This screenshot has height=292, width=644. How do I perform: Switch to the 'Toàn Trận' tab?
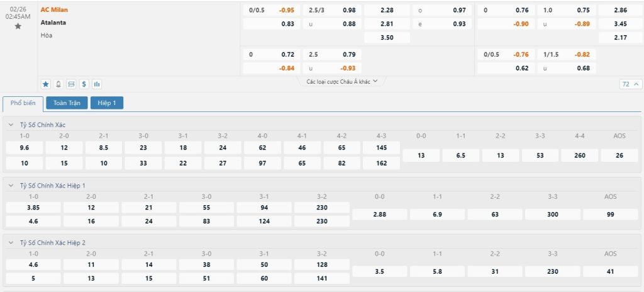tap(67, 103)
